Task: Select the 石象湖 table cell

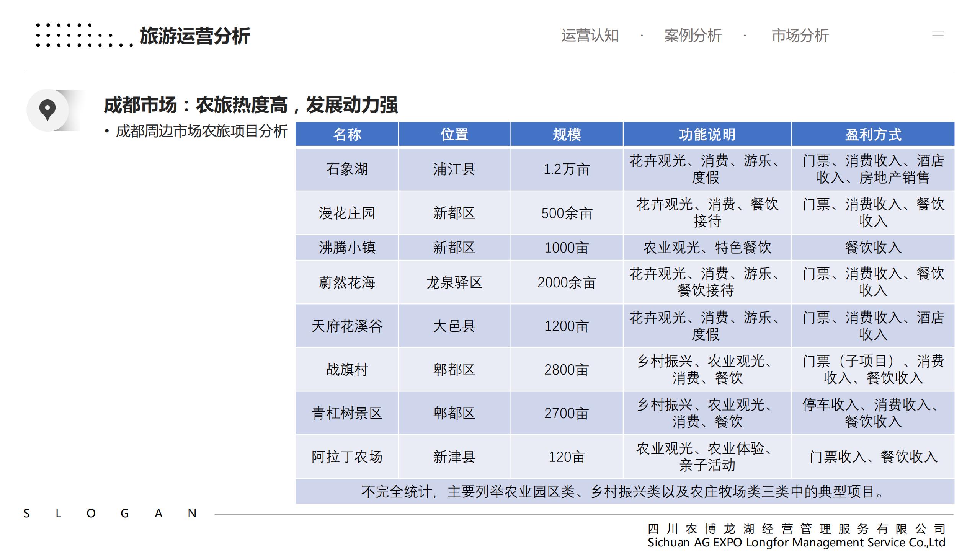Action: coord(347,169)
